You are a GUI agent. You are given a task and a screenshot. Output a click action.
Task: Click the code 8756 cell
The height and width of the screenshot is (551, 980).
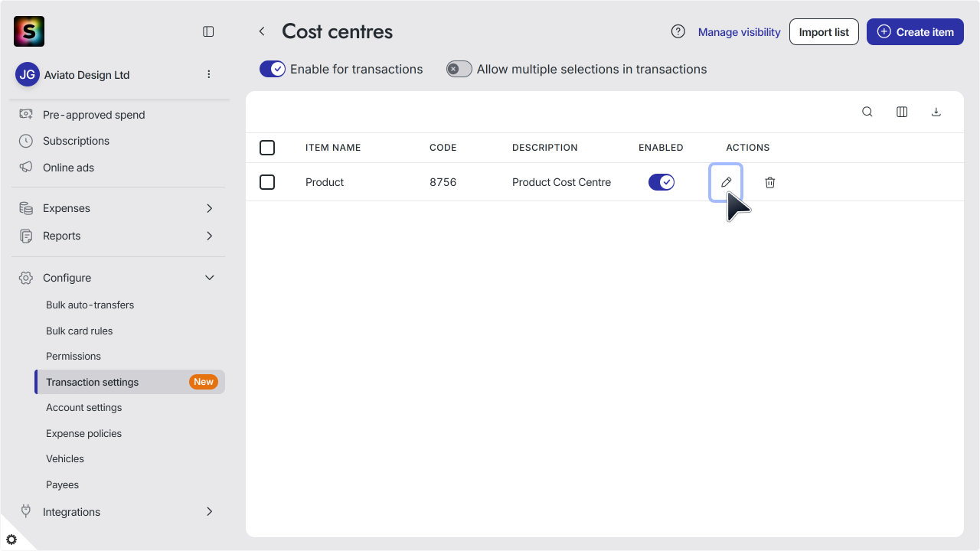443,182
